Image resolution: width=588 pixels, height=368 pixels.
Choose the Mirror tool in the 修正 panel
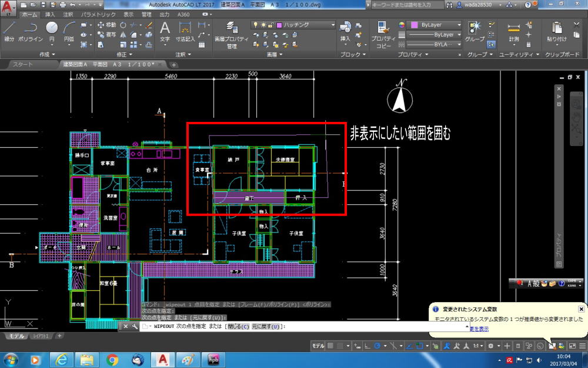point(123,35)
